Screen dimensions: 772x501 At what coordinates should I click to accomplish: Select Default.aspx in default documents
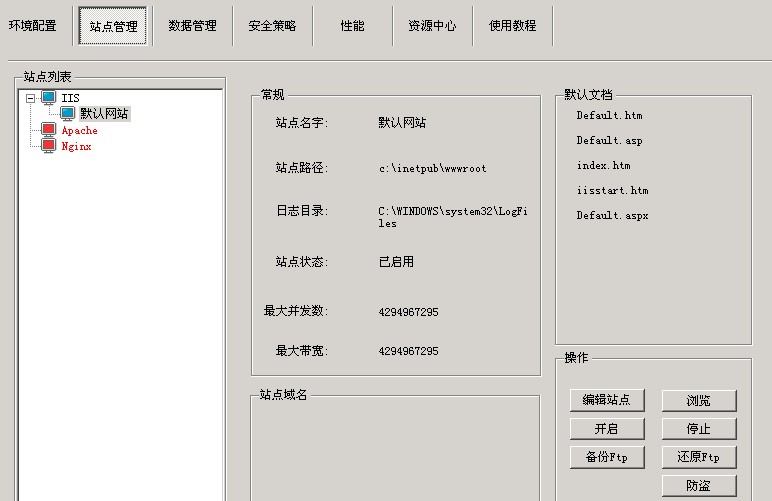pyautogui.click(x=612, y=216)
